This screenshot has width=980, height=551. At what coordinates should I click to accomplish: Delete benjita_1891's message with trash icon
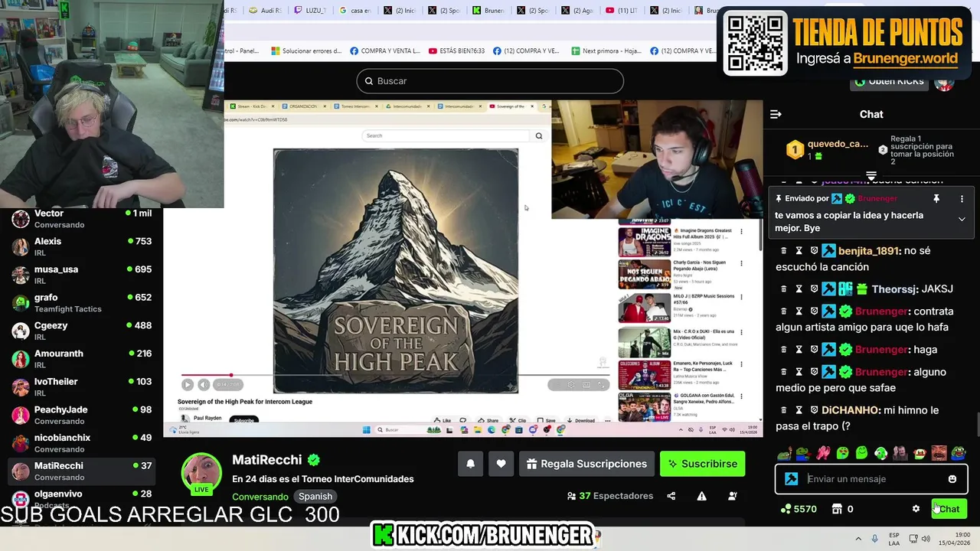click(x=783, y=250)
